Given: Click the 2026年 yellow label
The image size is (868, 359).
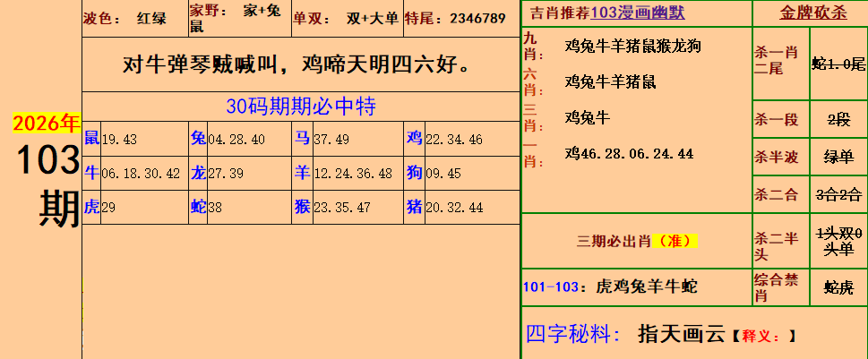Looking at the screenshot, I should [x=47, y=124].
